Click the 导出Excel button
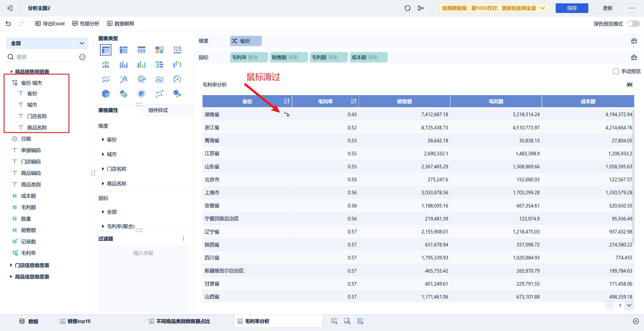Viewport: 644px width, 331px height. point(50,23)
